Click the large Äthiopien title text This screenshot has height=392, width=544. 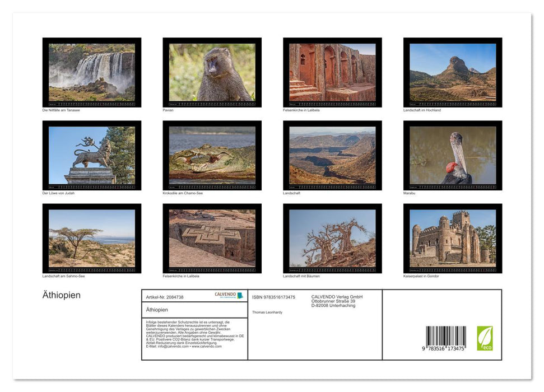62,295
